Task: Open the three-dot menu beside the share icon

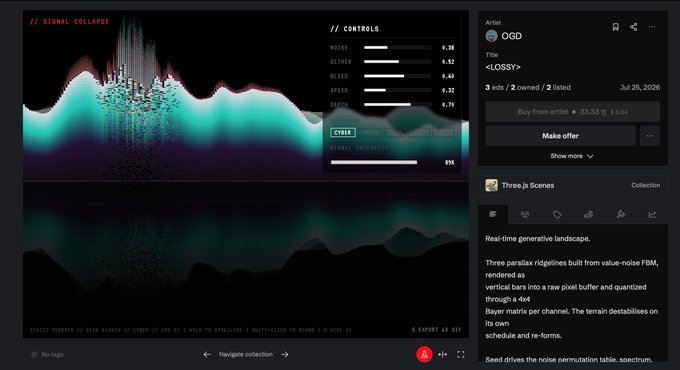Action: [x=652, y=27]
